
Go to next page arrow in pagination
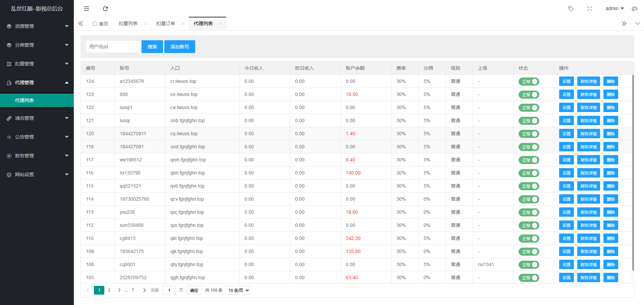[x=144, y=290]
